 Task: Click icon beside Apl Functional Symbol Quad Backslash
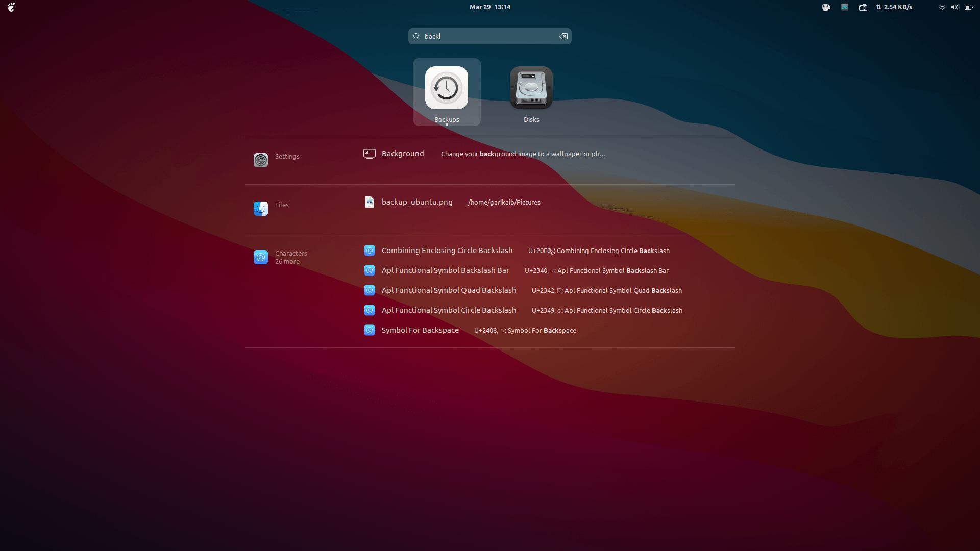(370, 290)
